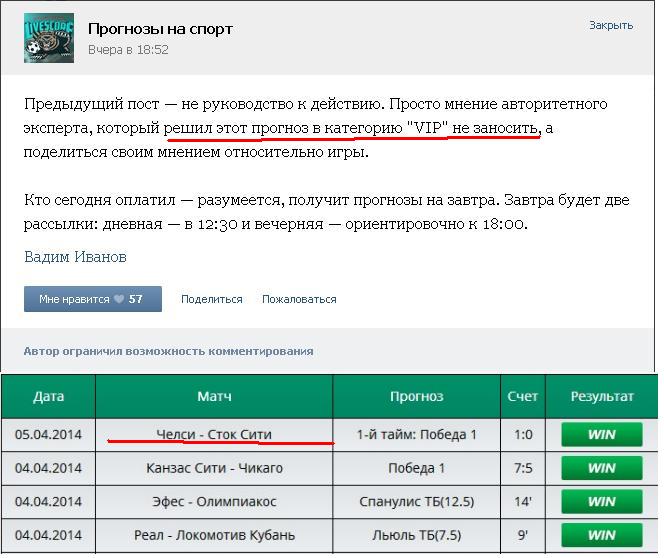This screenshot has height=558, width=664.
Task: Click the 'Вчера в 18:52' post timestamp
Action: [128, 50]
